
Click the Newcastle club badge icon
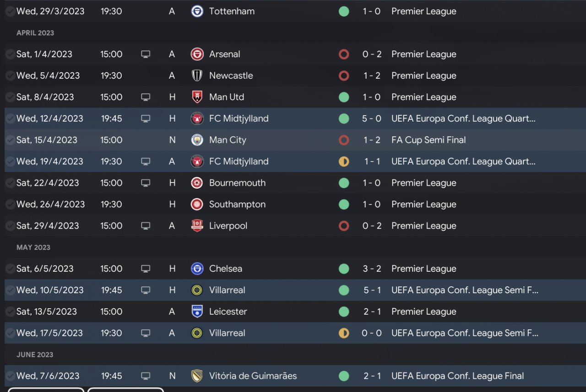tap(197, 75)
